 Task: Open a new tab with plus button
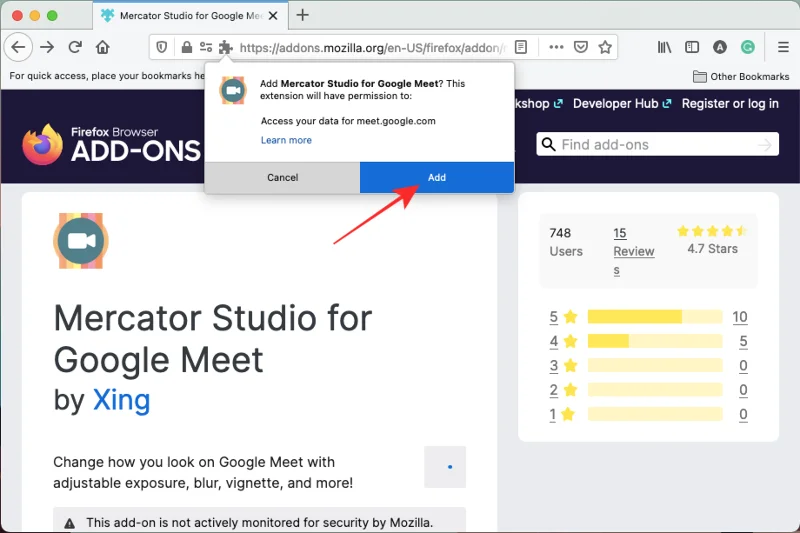pyautogui.click(x=303, y=15)
